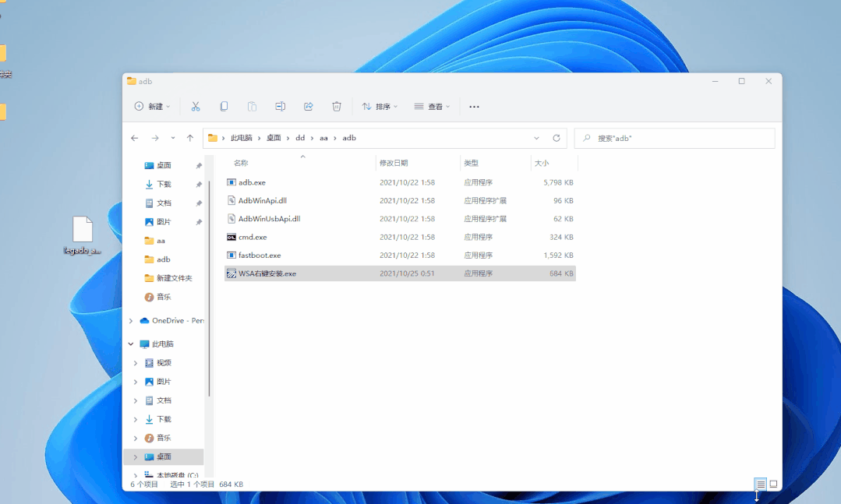Screen dimensions: 841x504
Task: Click the Cut scissors icon in toolbar
Action: pos(196,106)
